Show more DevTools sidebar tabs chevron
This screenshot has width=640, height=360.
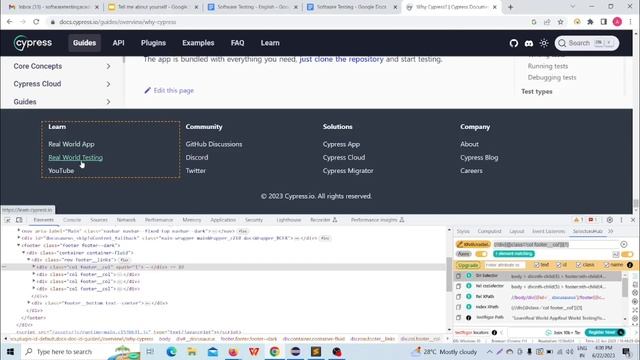click(611, 231)
